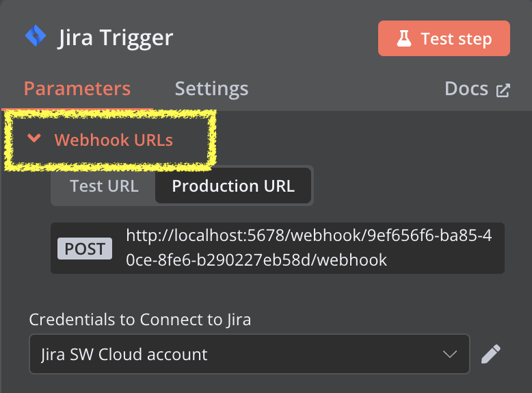Click the Credentials to Connect to Jira label

click(x=139, y=320)
